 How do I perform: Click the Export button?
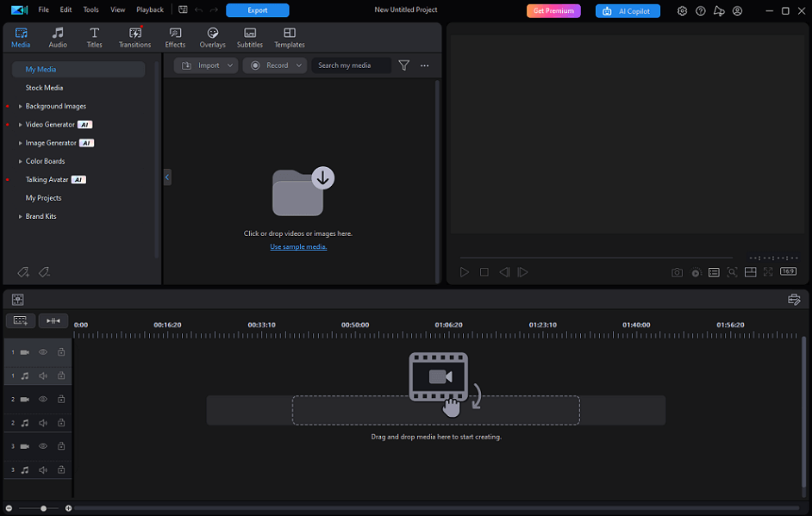pyautogui.click(x=258, y=10)
